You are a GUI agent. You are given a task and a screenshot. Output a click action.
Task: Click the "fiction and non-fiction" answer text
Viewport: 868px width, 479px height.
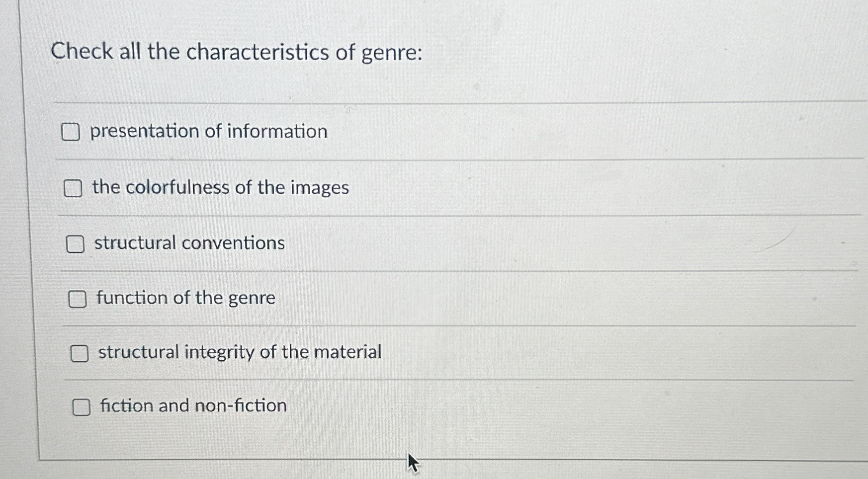(x=192, y=406)
